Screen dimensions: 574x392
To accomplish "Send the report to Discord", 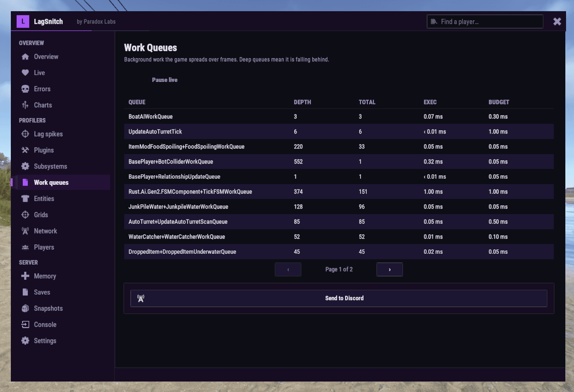I will pos(339,298).
